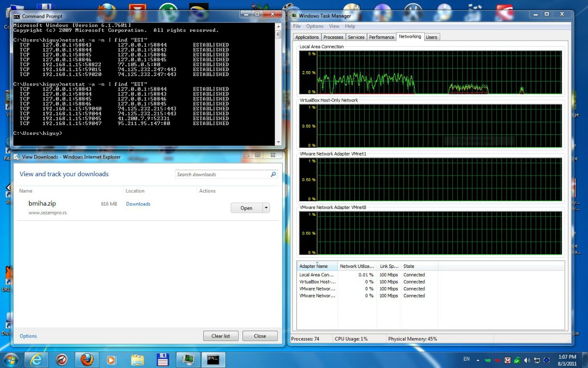The height and width of the screenshot is (368, 588).
Task: Click the Command Prompt taskbar icon
Action: (213, 359)
